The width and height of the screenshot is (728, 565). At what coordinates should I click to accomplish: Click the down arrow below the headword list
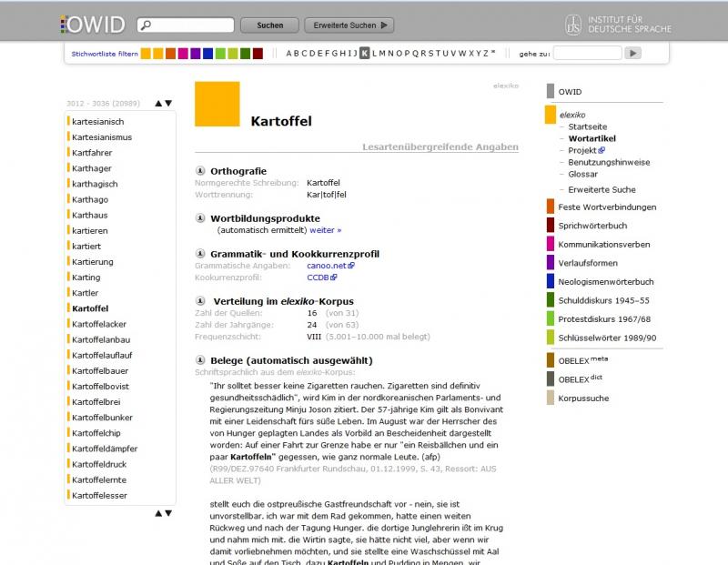click(x=168, y=513)
